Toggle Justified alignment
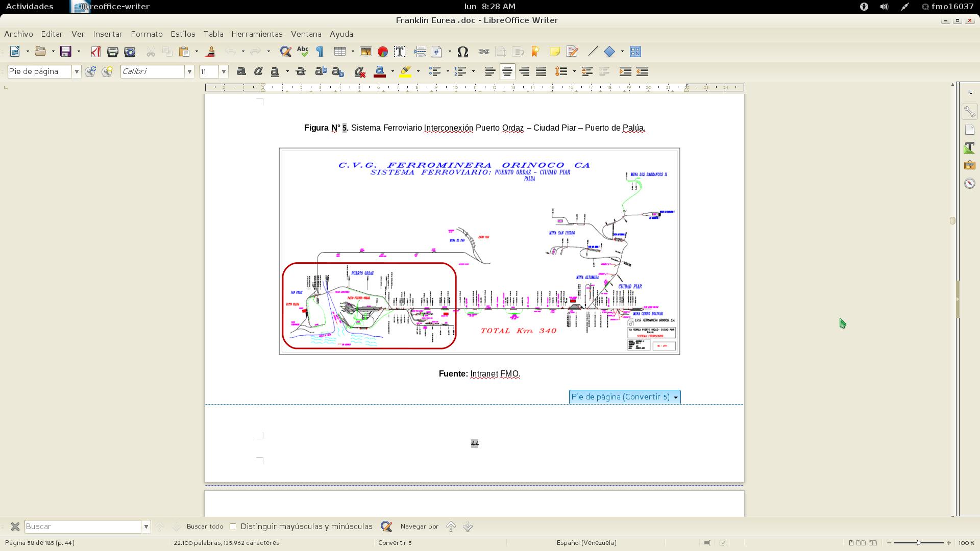This screenshot has width=980, height=551. [541, 71]
